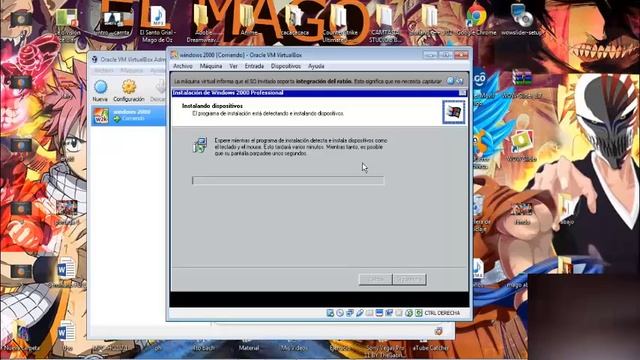
Task: Open the Archivo menu in VM window
Action: (x=182, y=66)
